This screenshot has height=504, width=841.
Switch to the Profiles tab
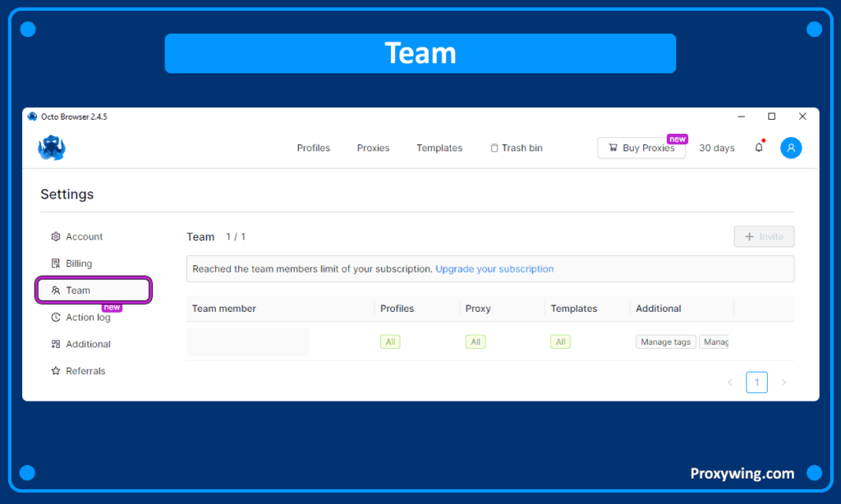313,148
